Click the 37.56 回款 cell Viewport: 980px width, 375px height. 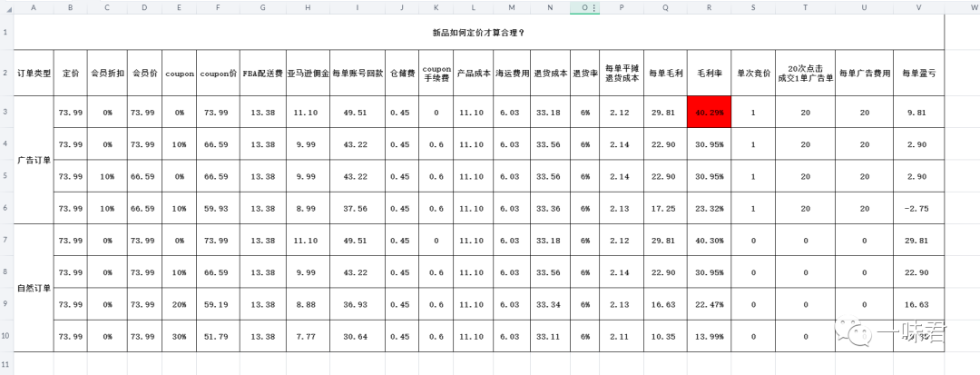point(358,208)
